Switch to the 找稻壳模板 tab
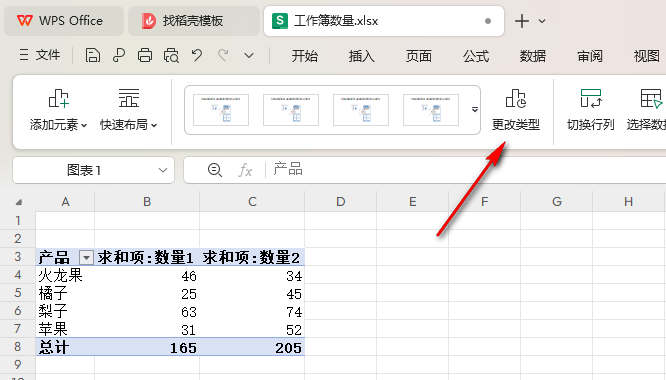Image resolution: width=666 pixels, height=380 pixels. click(x=194, y=21)
